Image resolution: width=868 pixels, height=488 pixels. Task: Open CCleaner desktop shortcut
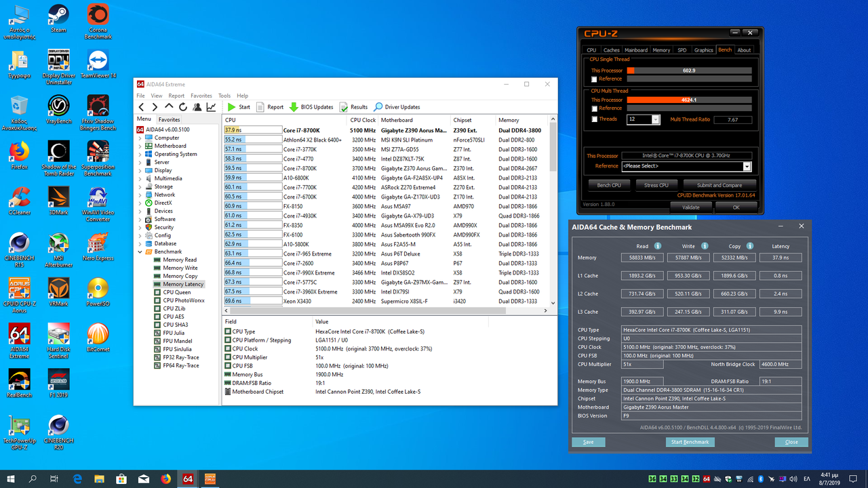19,200
